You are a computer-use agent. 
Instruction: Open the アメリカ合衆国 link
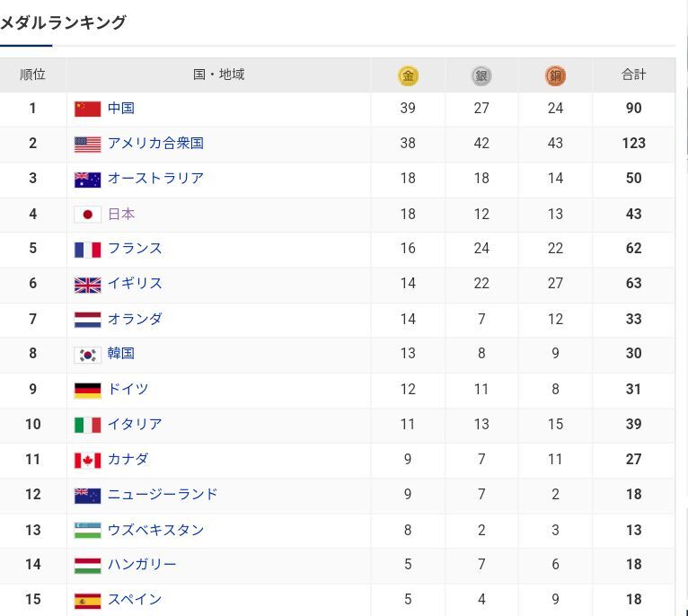click(155, 143)
